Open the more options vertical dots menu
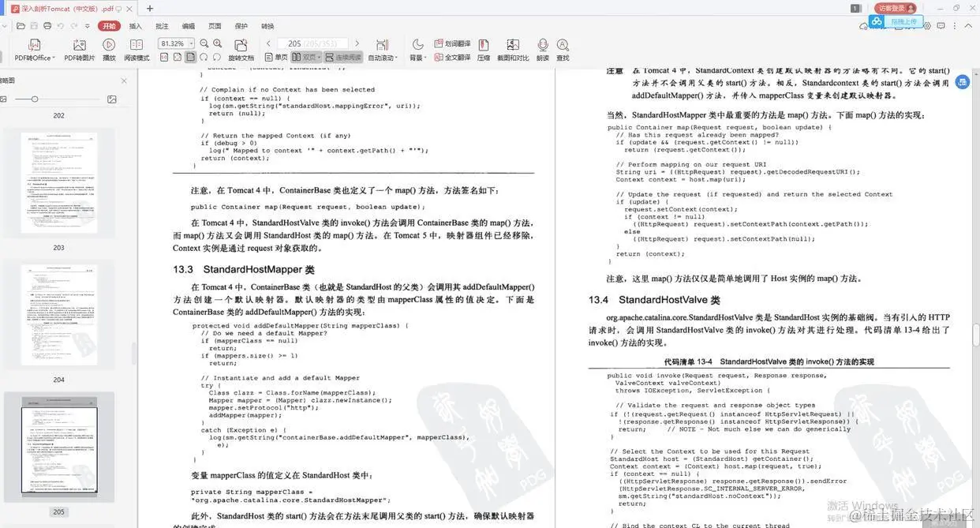 955,26
